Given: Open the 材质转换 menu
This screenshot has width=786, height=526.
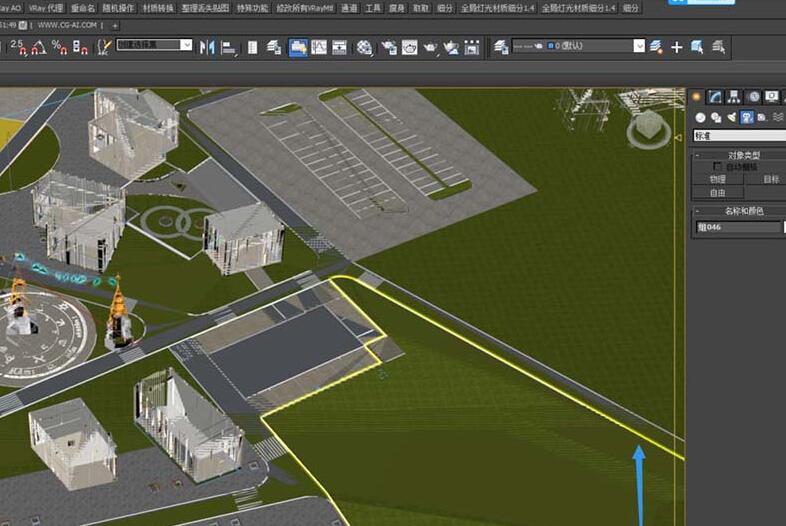Looking at the screenshot, I should click(x=157, y=7).
